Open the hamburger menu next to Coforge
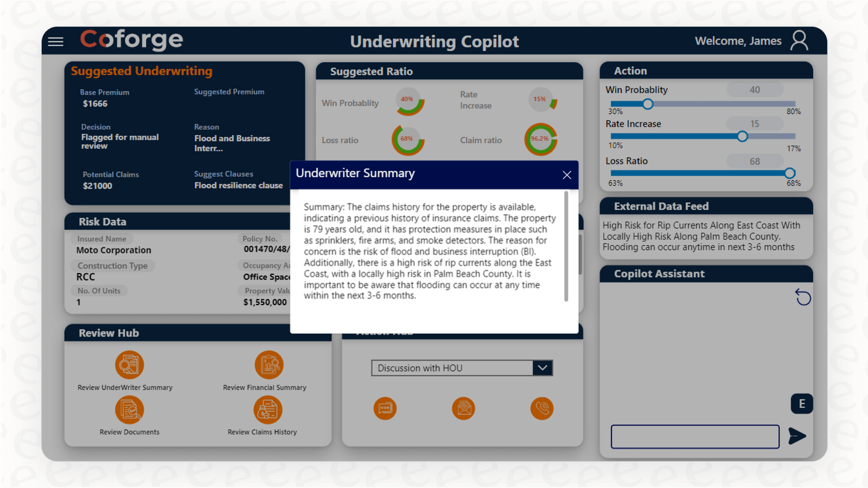This screenshot has height=488, width=868. tap(55, 41)
